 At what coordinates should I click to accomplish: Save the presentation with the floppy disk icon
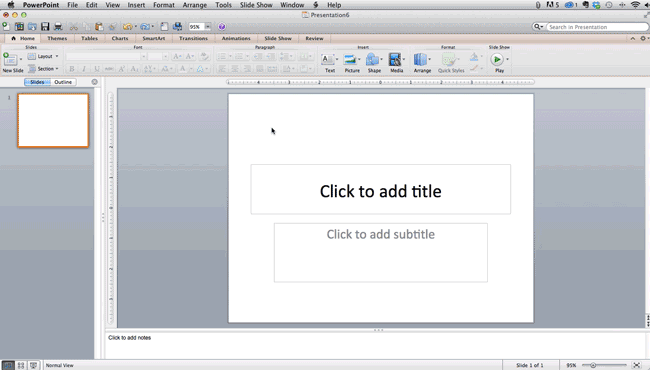[x=45, y=27]
